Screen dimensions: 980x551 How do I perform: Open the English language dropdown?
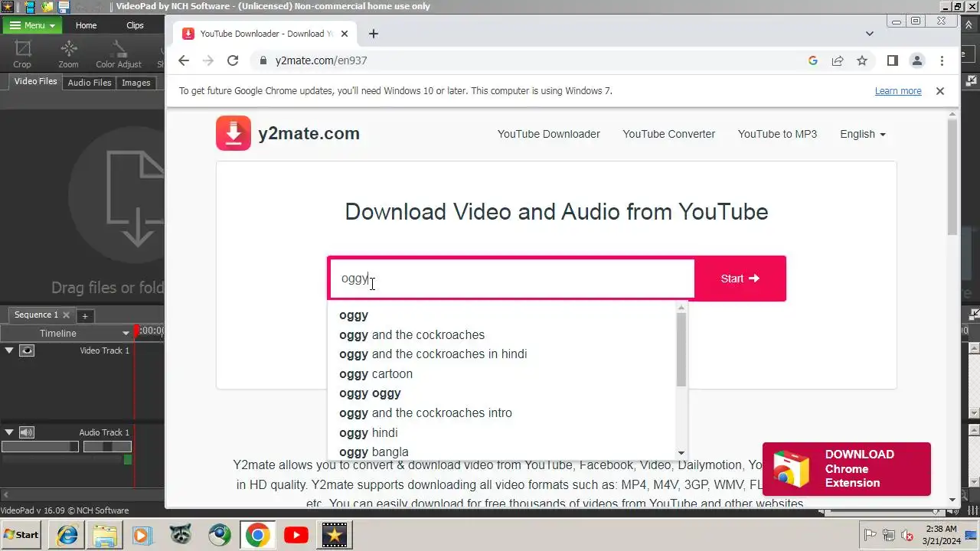[x=862, y=134]
